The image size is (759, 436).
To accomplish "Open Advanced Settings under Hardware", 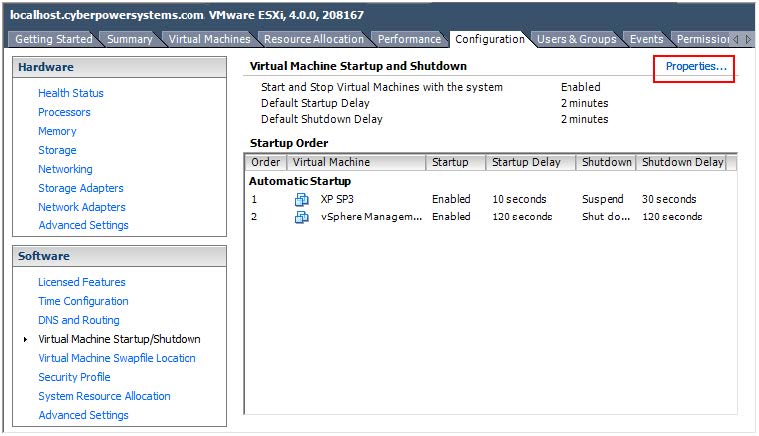I will click(83, 225).
